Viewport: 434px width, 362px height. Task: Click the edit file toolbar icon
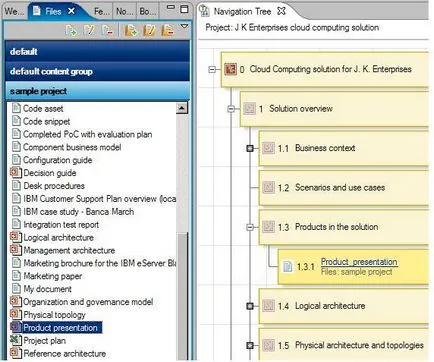point(89,31)
